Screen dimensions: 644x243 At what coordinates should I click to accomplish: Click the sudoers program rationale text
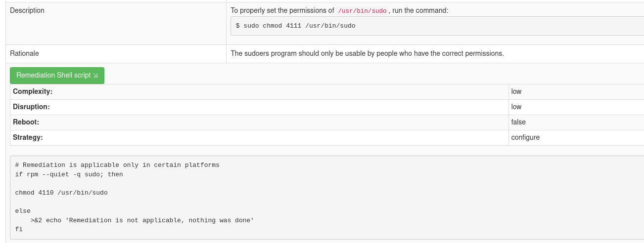pyautogui.click(x=367, y=53)
